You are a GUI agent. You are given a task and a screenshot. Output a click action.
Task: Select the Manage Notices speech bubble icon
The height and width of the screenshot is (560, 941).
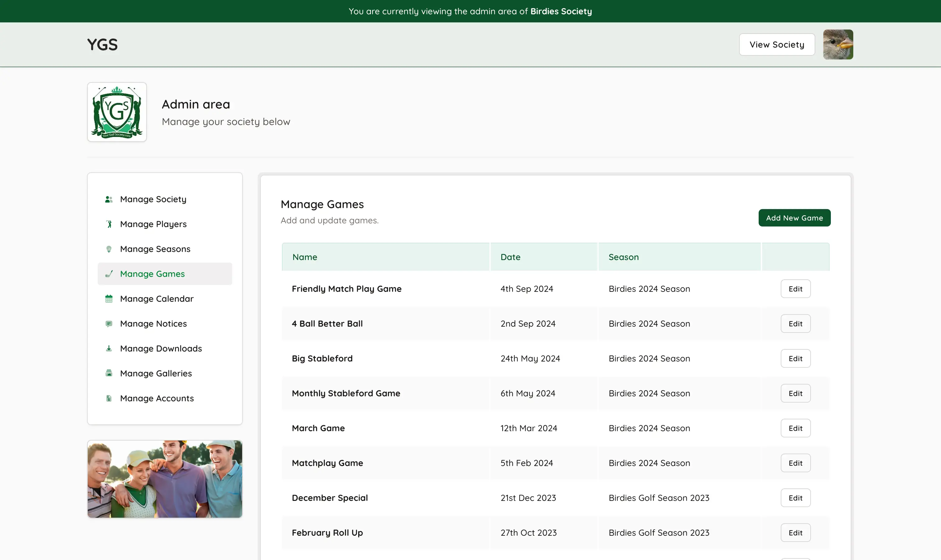pyautogui.click(x=109, y=323)
